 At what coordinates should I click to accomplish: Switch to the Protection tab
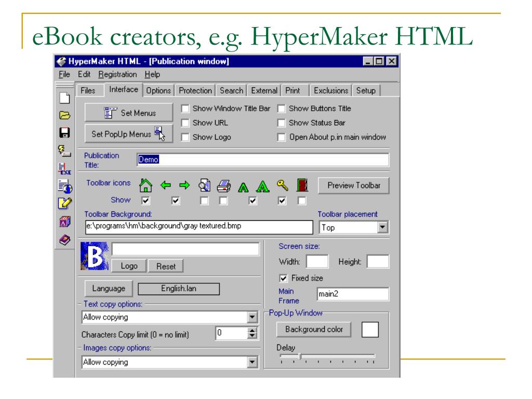pyautogui.click(x=195, y=90)
